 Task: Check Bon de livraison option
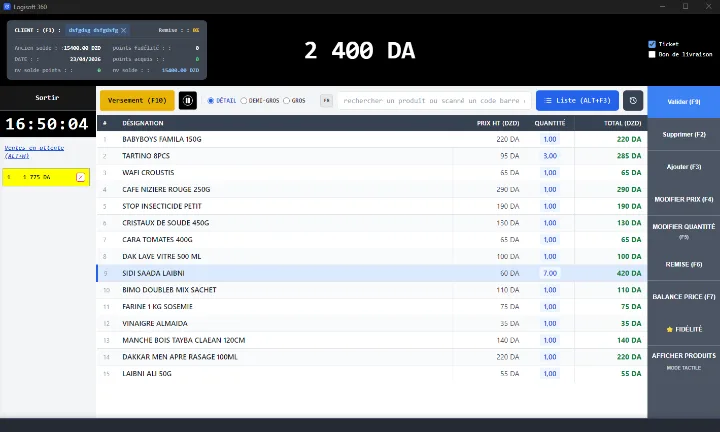pos(652,54)
